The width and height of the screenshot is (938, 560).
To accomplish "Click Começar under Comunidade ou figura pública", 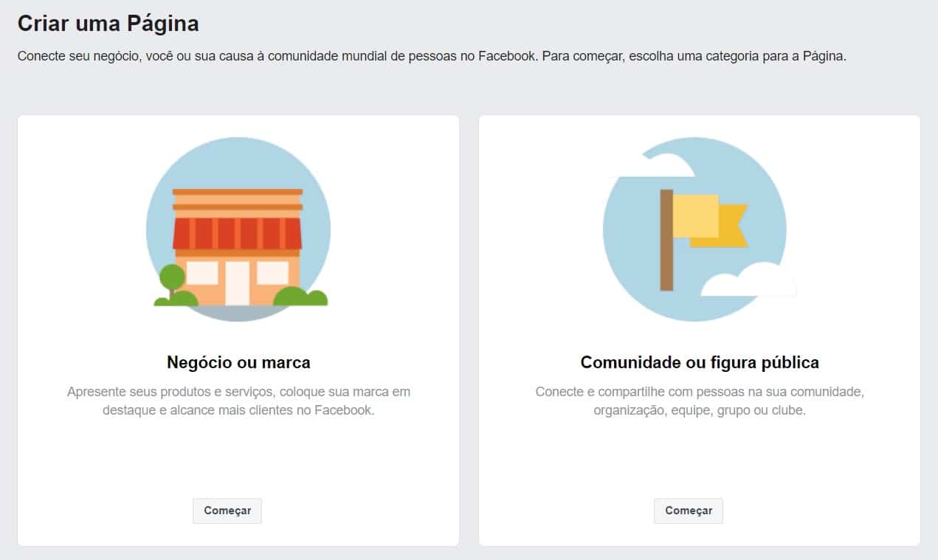I will [689, 511].
